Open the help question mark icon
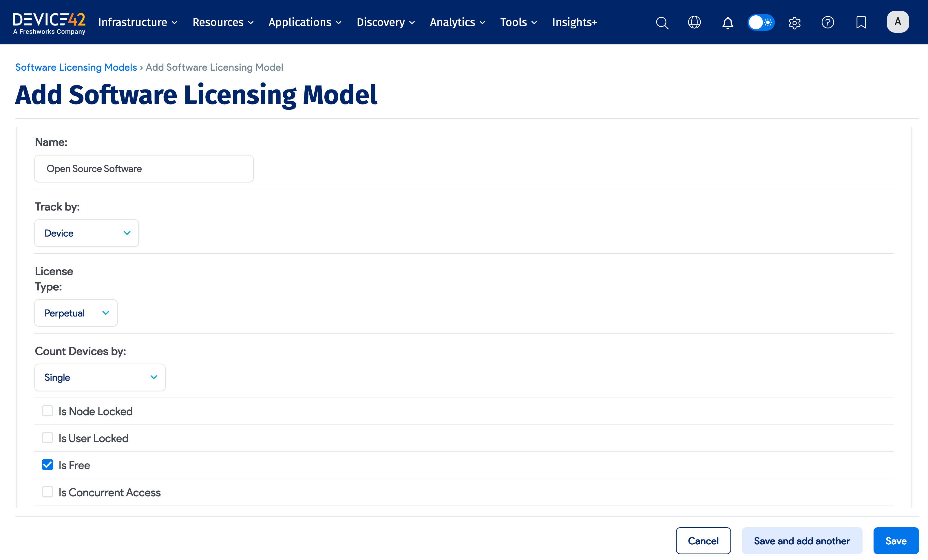This screenshot has width=928, height=560. coord(828,22)
